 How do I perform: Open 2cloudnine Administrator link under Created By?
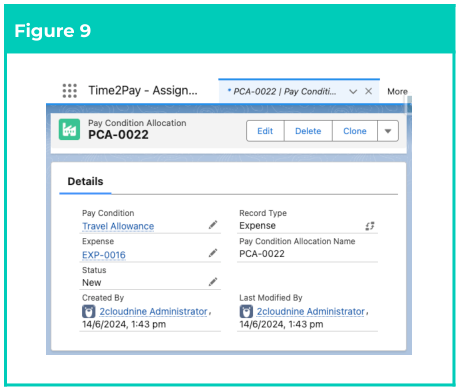pyautogui.click(x=153, y=311)
